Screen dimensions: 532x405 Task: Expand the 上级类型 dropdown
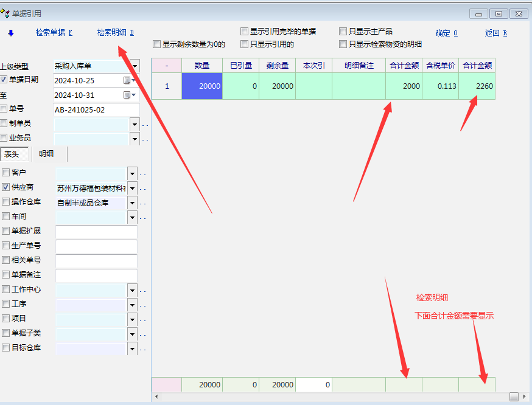pyautogui.click(x=135, y=66)
